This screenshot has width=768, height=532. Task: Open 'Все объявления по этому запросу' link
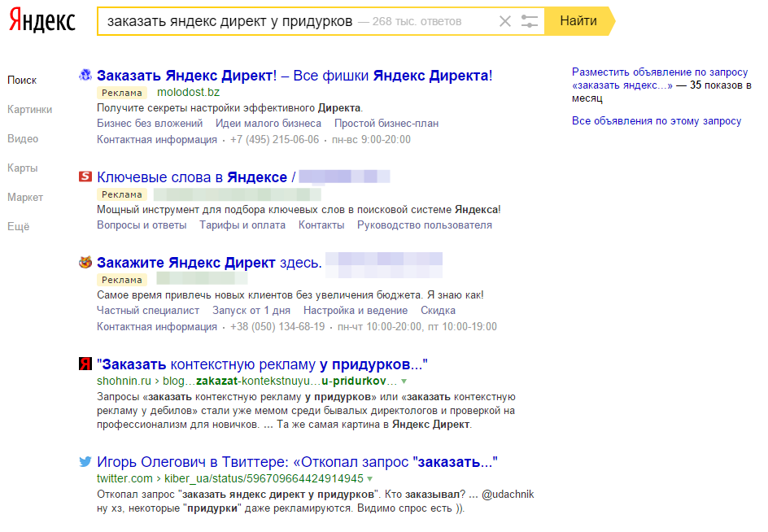657,121
